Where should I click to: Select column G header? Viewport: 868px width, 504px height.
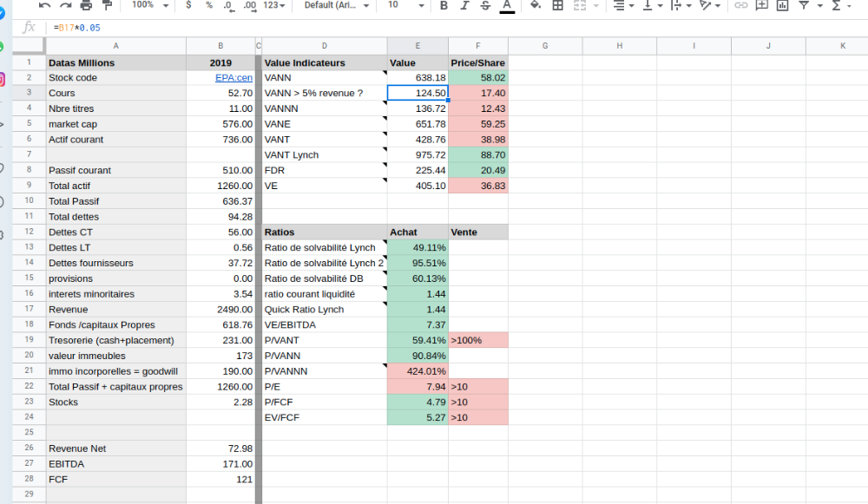tap(544, 45)
